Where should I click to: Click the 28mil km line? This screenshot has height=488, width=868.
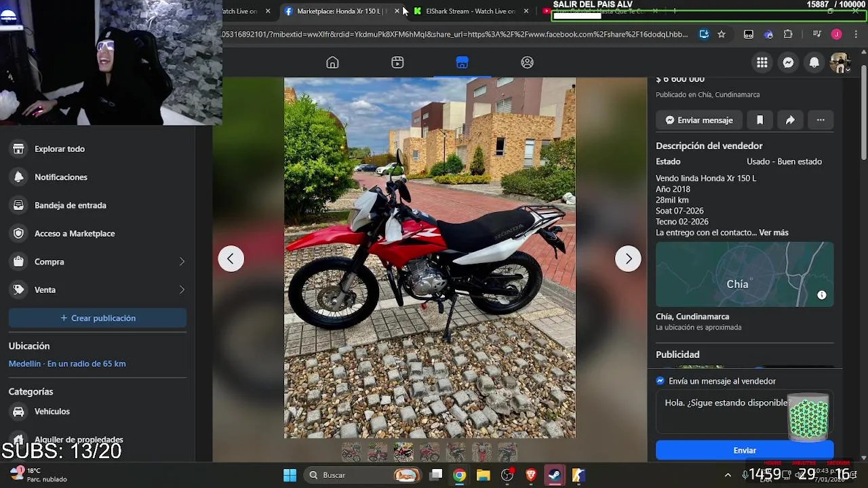672,200
